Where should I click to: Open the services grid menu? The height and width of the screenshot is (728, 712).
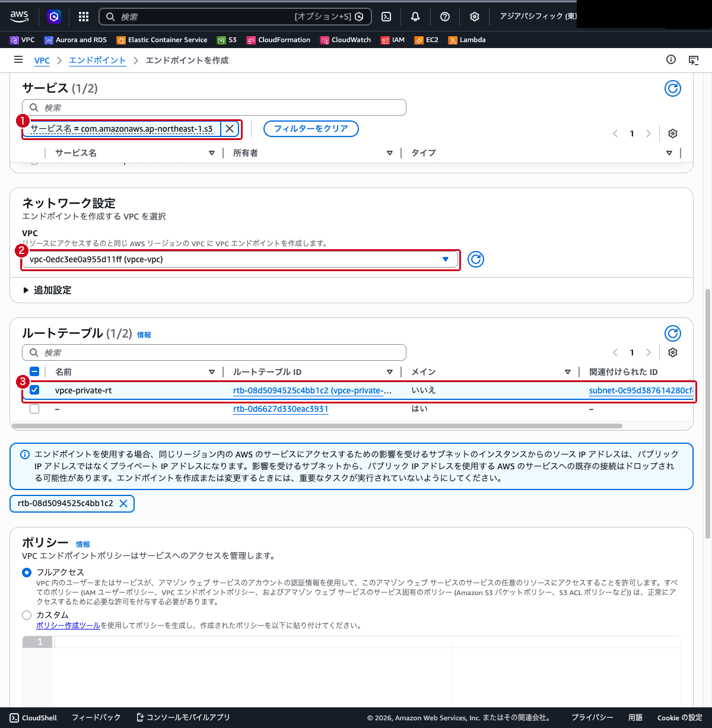[84, 17]
